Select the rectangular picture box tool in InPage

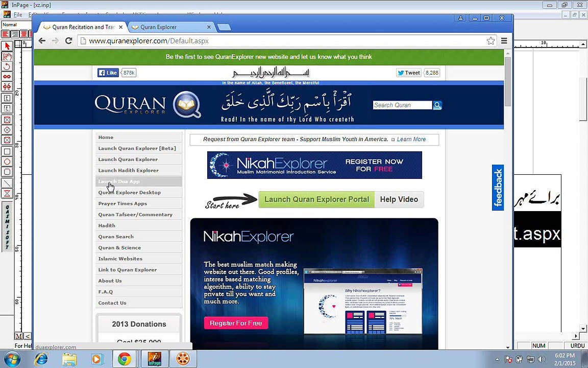pos(7,120)
